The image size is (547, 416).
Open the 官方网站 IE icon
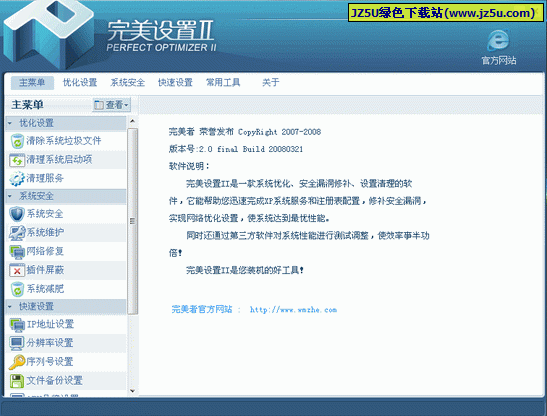[x=499, y=40]
